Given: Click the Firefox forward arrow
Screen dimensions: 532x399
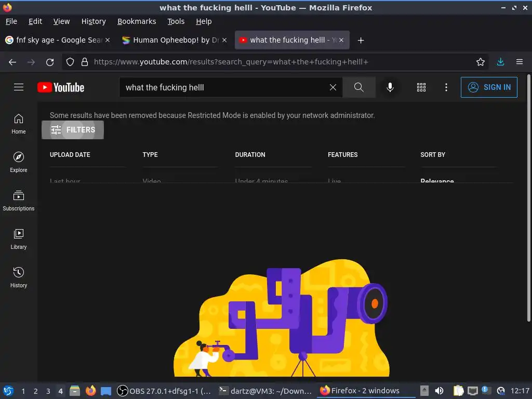Looking at the screenshot, I should click(x=31, y=62).
